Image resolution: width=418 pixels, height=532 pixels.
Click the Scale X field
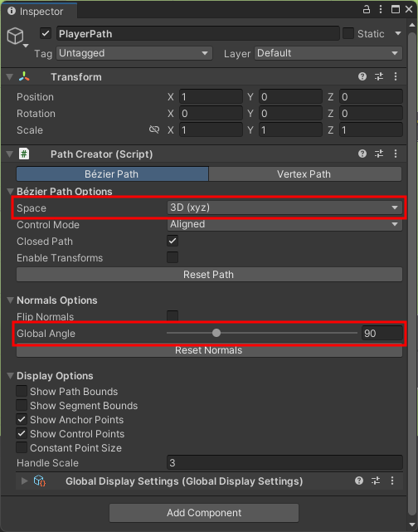click(211, 130)
